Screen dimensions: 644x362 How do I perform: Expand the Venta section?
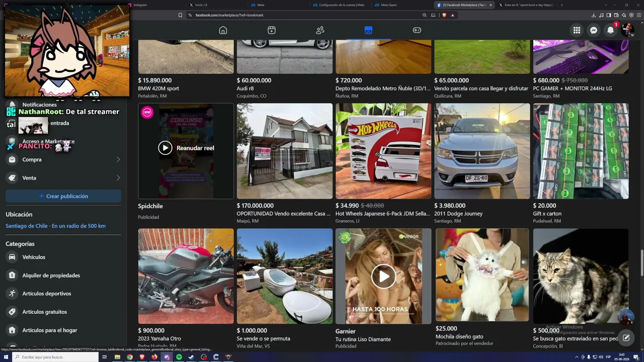click(63, 178)
